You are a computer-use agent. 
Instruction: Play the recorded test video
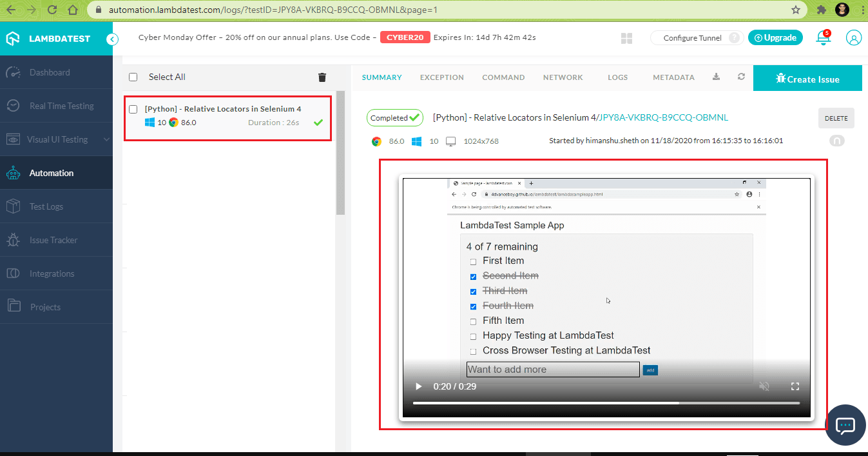point(418,386)
